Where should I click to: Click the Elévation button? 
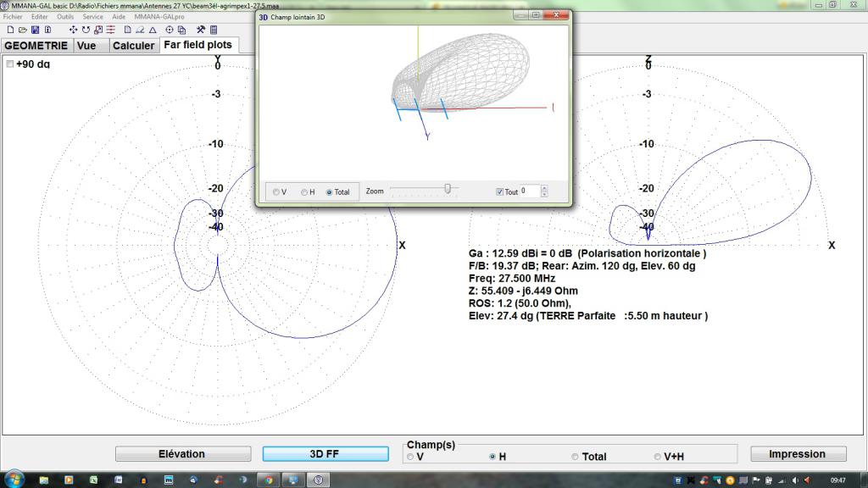pyautogui.click(x=183, y=454)
